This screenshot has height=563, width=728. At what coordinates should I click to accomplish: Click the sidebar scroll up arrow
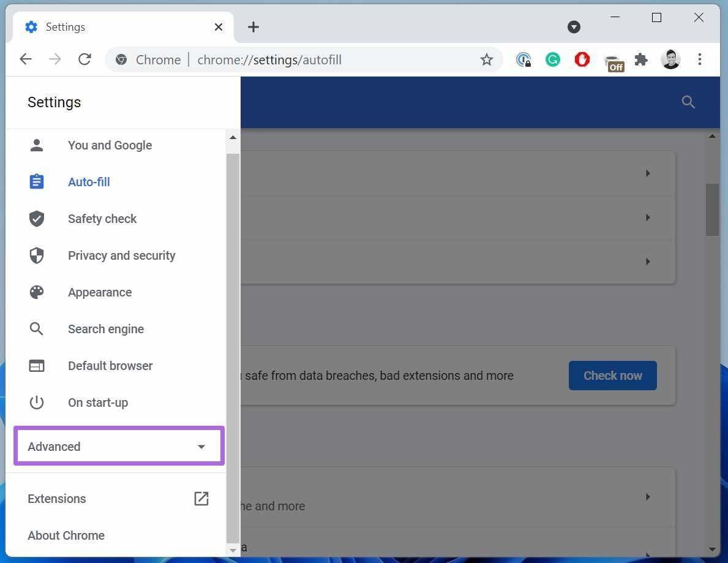233,137
